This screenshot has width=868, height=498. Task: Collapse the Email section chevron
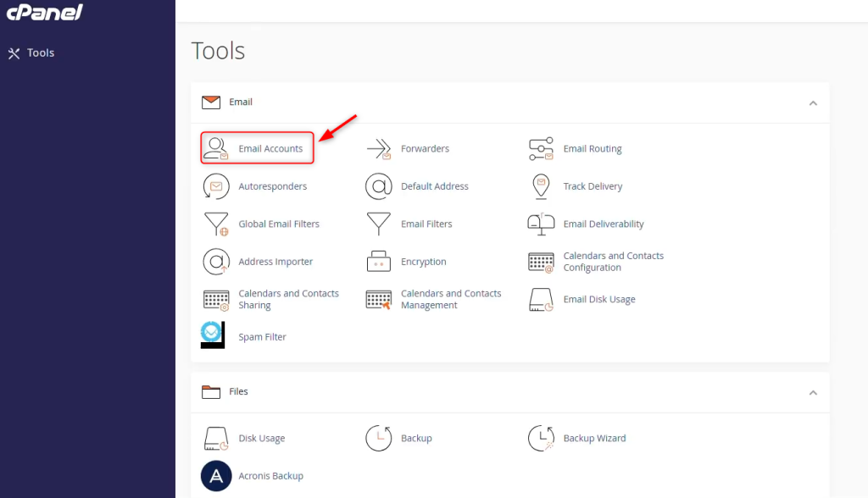tap(813, 102)
